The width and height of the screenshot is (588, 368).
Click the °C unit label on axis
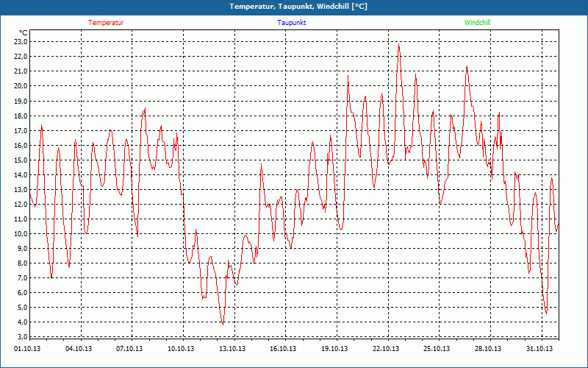coord(24,33)
